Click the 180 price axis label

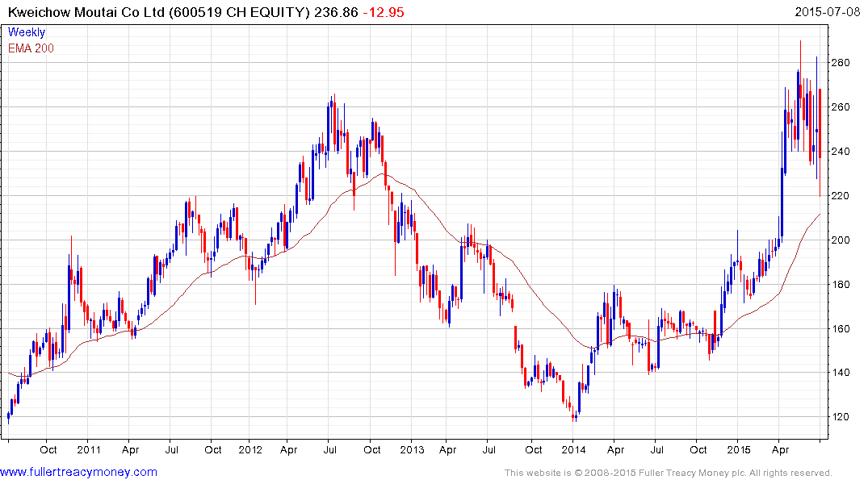[x=841, y=284]
